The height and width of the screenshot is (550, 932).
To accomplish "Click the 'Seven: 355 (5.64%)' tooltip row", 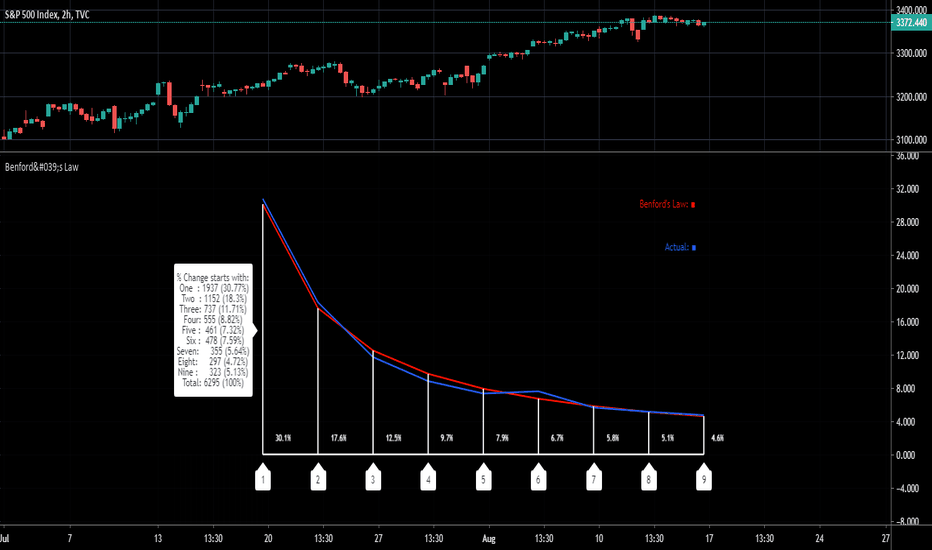I will point(213,351).
